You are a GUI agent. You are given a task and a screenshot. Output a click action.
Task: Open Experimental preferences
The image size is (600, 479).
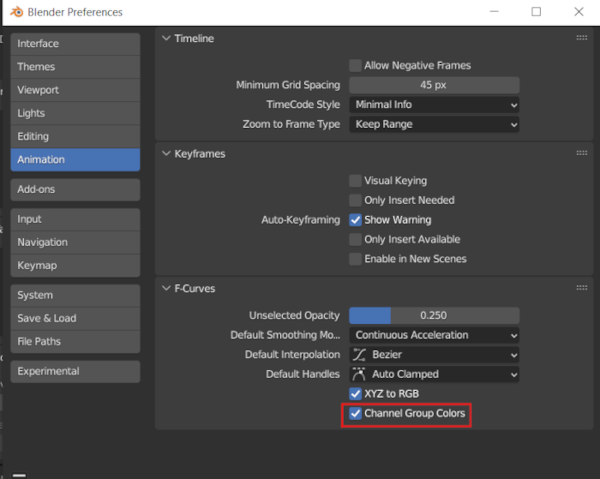pos(75,371)
